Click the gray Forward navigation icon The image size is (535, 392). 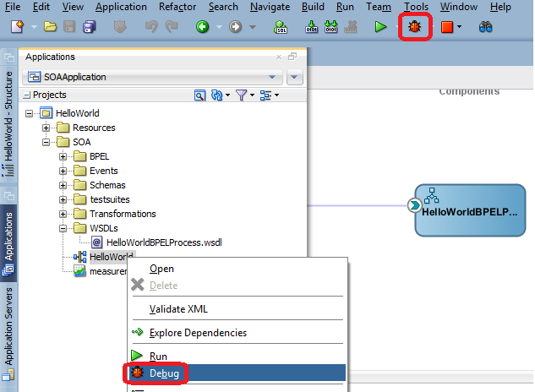[x=235, y=26]
